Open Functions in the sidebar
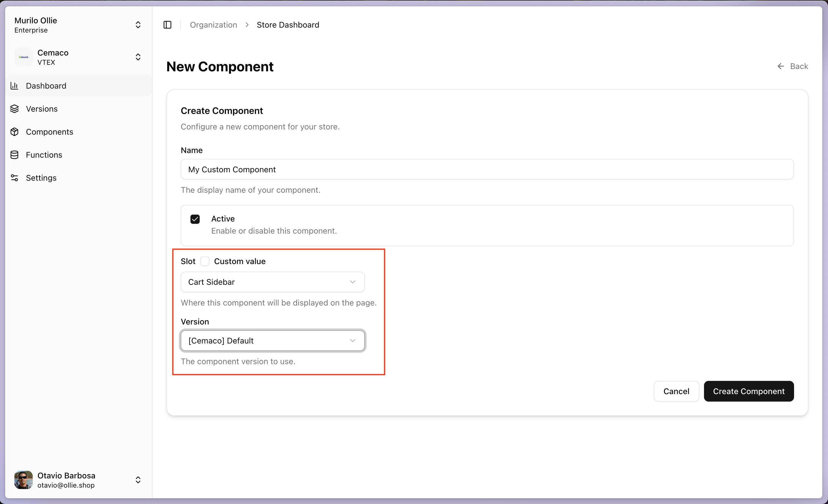The height and width of the screenshot is (504, 828). (79, 155)
